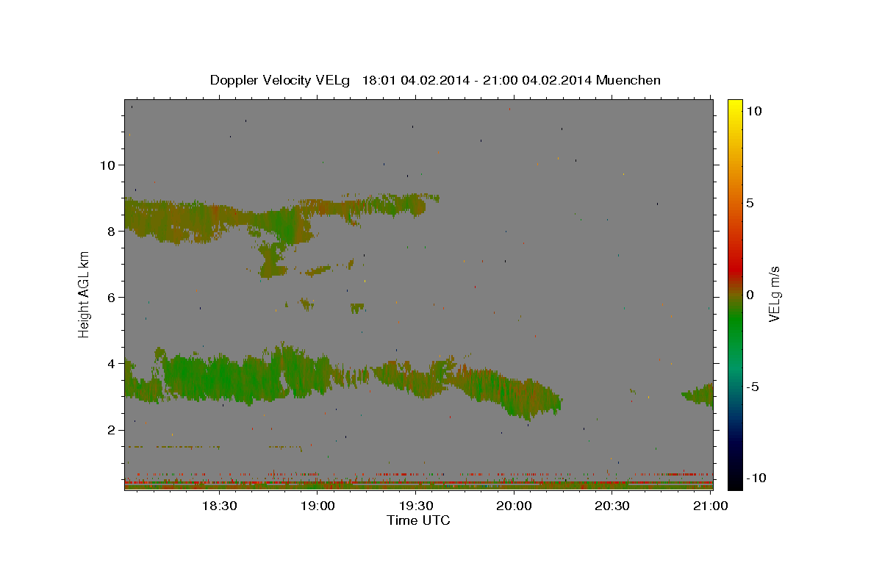Select the '19:00' time axis label
Viewport: 882px width, 588px height.
318,506
